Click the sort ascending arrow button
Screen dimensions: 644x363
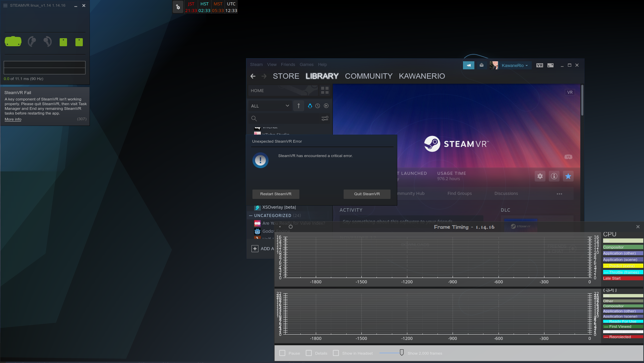point(299,106)
